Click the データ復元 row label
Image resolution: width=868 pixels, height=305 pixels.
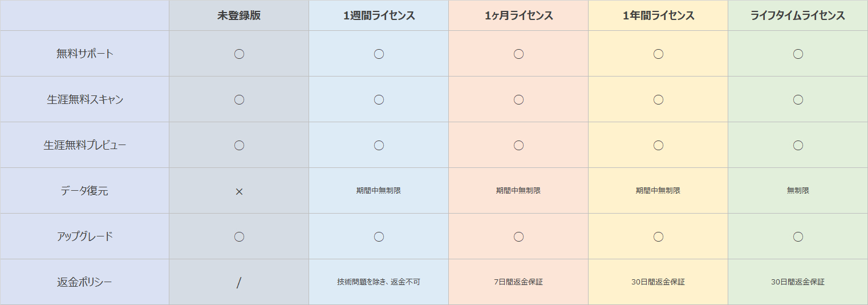pos(84,191)
